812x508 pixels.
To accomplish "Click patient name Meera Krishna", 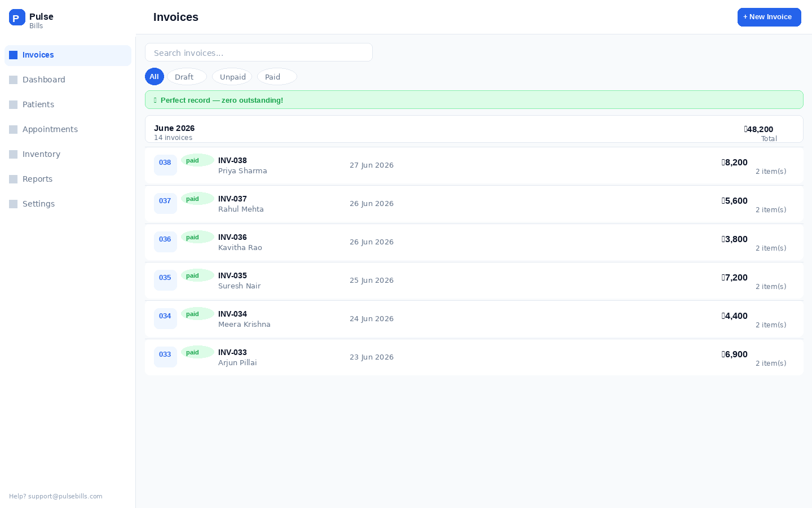I will [244, 325].
